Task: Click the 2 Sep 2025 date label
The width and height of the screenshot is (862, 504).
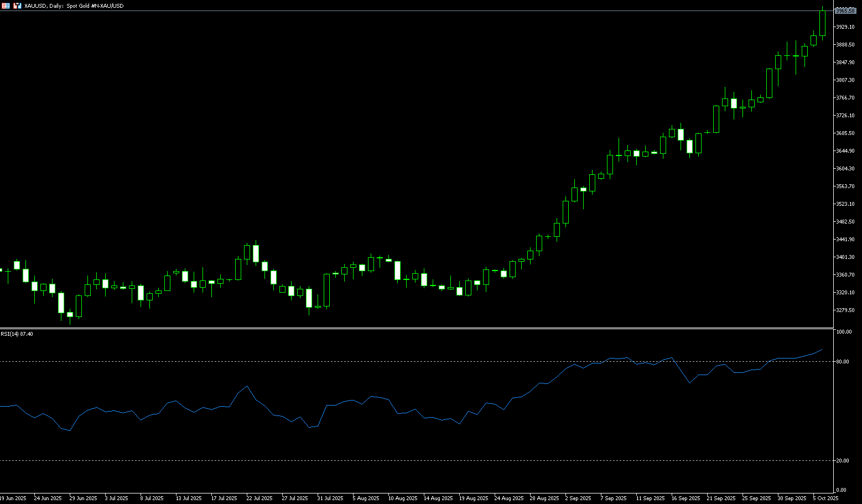Action: 579,498
